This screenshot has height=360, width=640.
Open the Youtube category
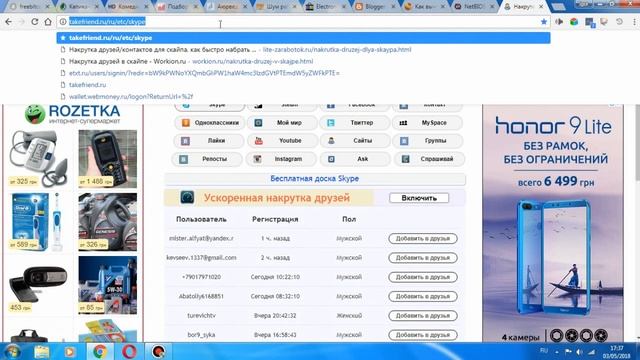click(282, 140)
